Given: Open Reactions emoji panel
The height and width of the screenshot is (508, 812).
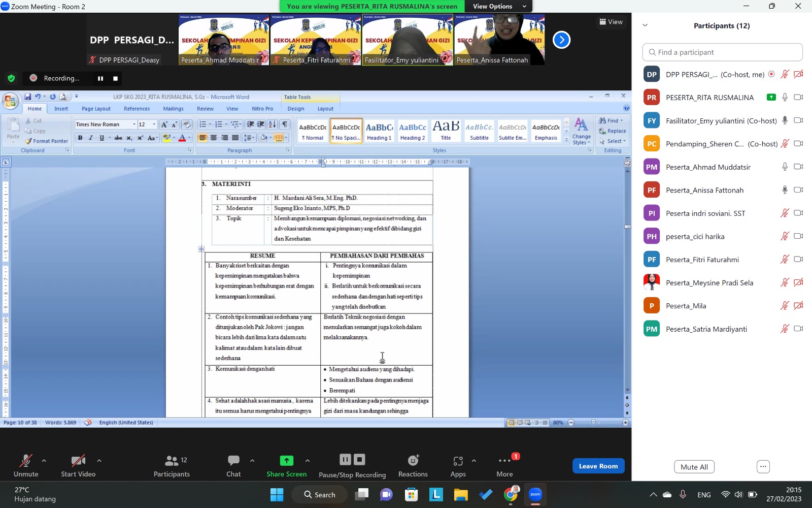Looking at the screenshot, I should coord(413,461).
